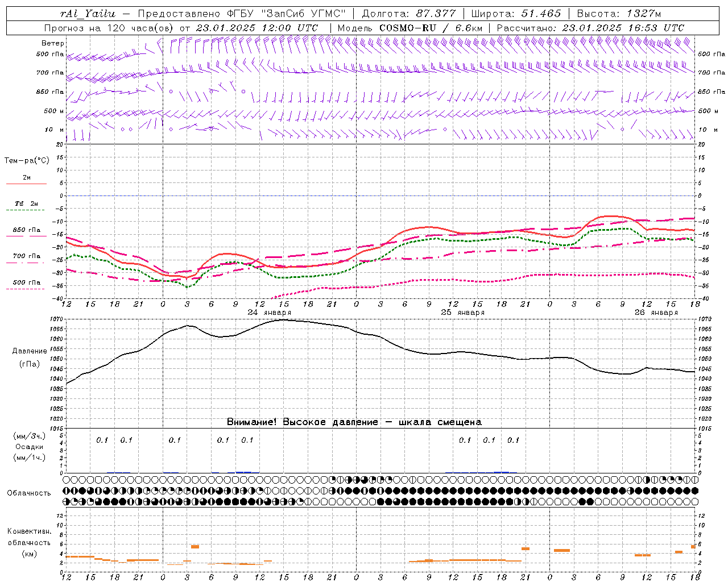The height and width of the screenshot is (582, 728).
Task: Click the 26 января date label
Action: click(x=656, y=313)
